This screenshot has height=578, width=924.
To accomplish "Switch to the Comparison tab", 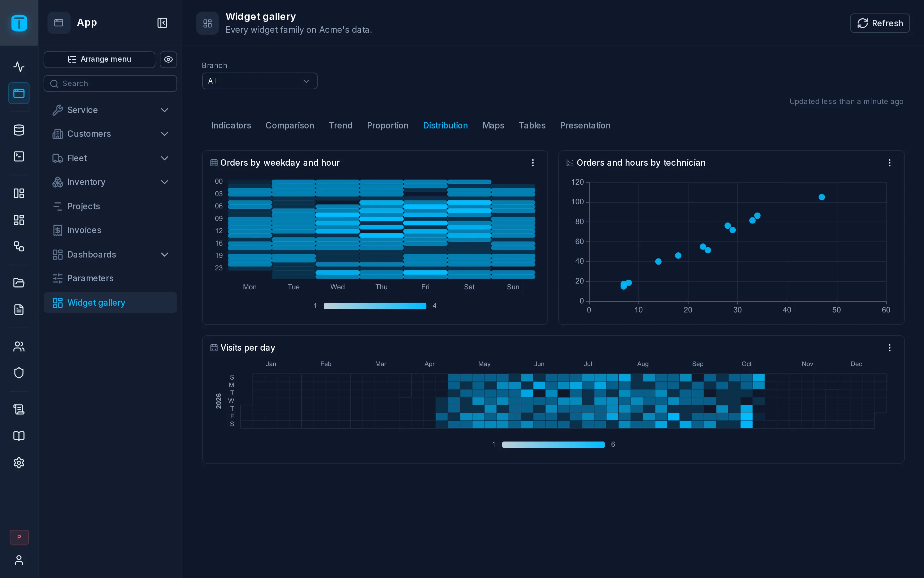I will [x=290, y=125].
